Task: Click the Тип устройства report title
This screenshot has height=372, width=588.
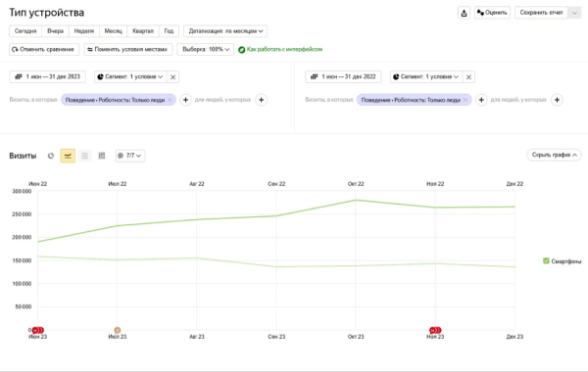Action: coord(46,13)
